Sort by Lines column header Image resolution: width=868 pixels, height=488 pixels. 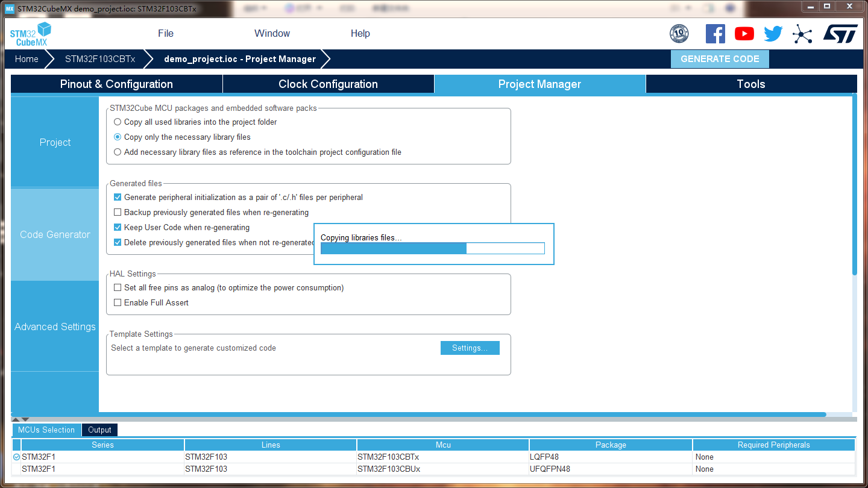tap(271, 445)
